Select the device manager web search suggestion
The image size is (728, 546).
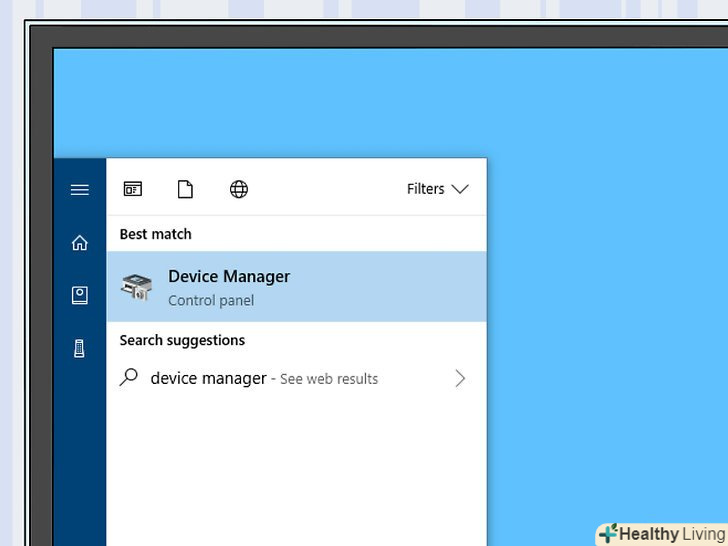pos(297,378)
